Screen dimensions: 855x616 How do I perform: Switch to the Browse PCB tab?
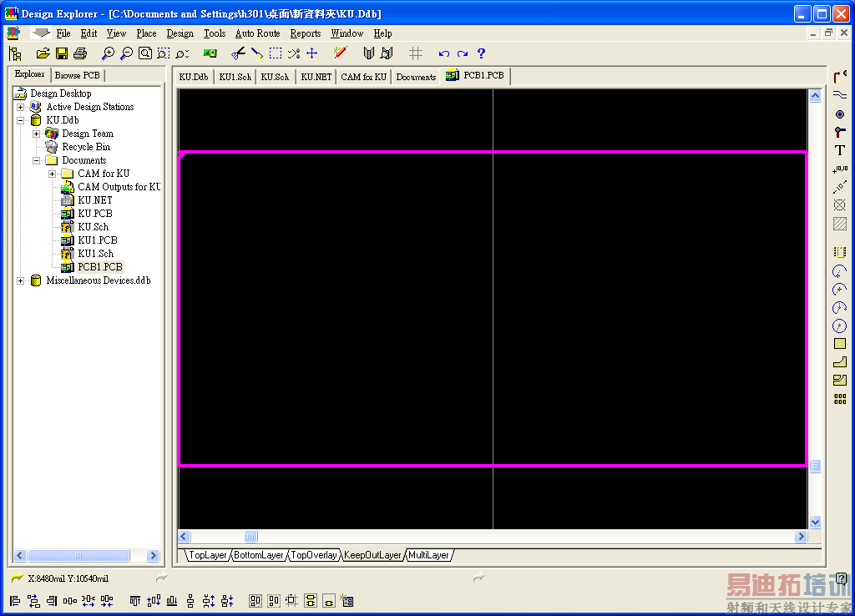[78, 75]
